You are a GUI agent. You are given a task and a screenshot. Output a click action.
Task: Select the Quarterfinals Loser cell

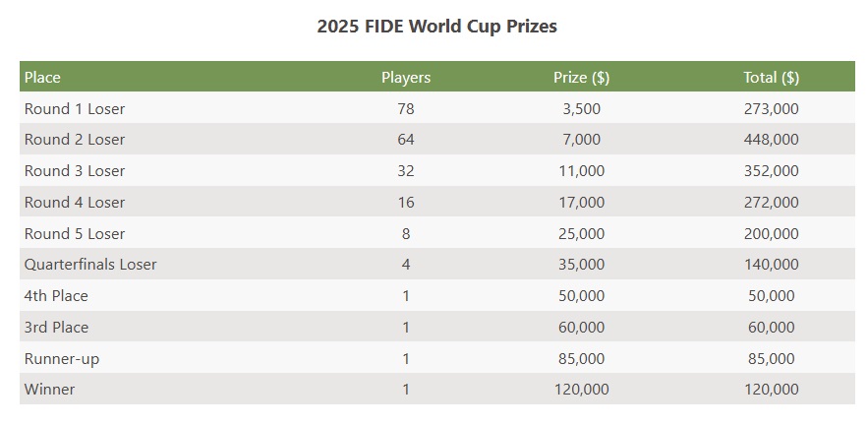pyautogui.click(x=90, y=265)
